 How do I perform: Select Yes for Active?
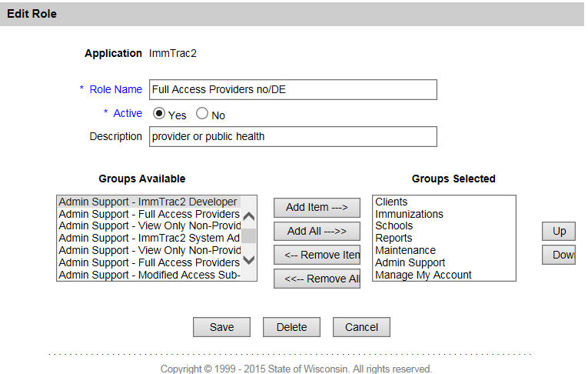pos(160,114)
